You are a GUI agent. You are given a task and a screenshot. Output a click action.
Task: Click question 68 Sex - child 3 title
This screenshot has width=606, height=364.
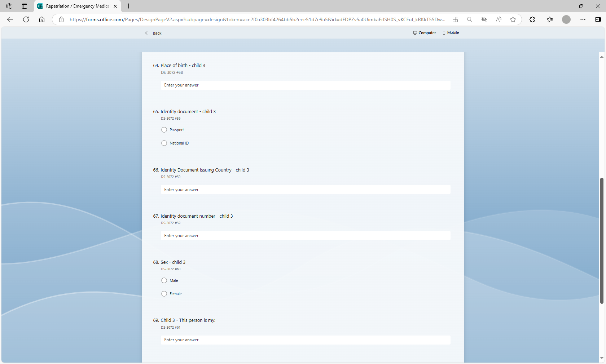173,262
